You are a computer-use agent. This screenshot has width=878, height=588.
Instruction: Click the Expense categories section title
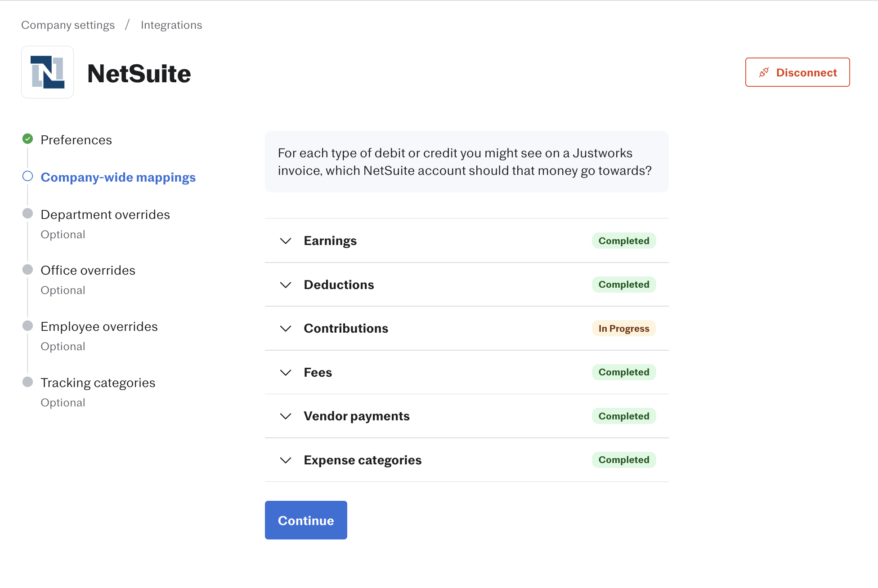tap(363, 460)
